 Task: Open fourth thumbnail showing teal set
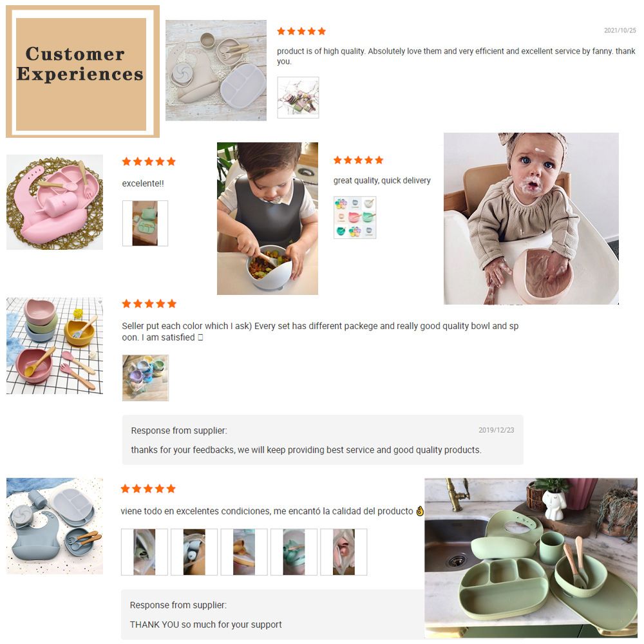point(294,552)
